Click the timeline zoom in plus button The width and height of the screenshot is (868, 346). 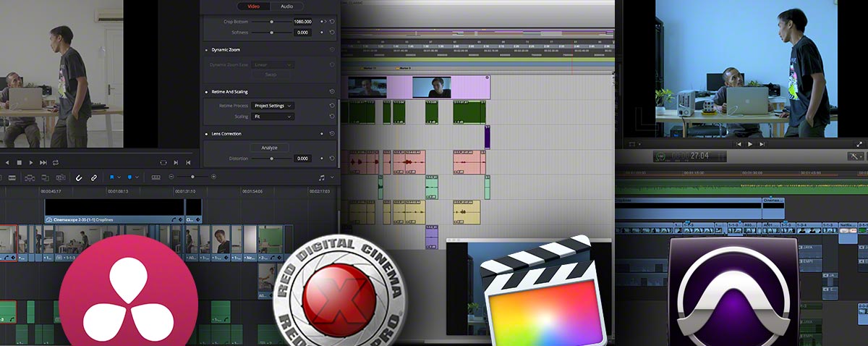pyautogui.click(x=214, y=177)
